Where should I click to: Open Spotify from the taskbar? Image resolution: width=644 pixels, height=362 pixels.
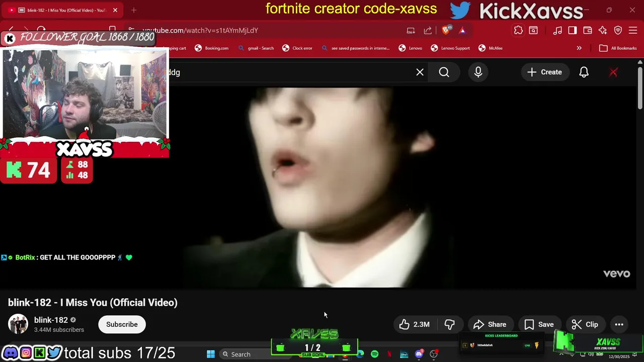pyautogui.click(x=375, y=354)
